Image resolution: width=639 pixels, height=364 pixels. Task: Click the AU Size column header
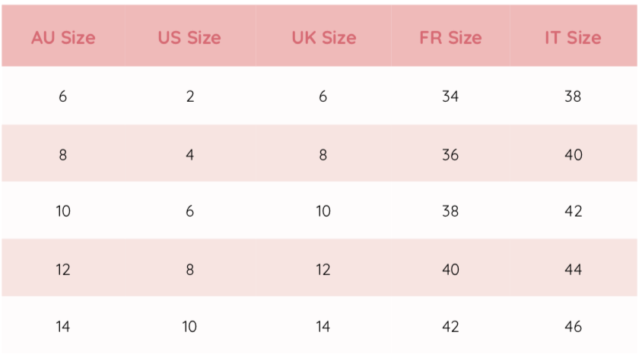(x=63, y=37)
